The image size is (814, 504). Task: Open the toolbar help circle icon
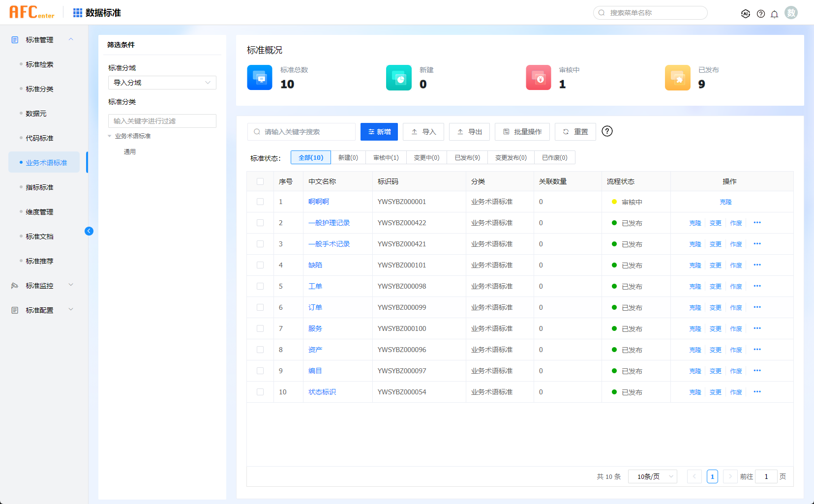coord(607,131)
